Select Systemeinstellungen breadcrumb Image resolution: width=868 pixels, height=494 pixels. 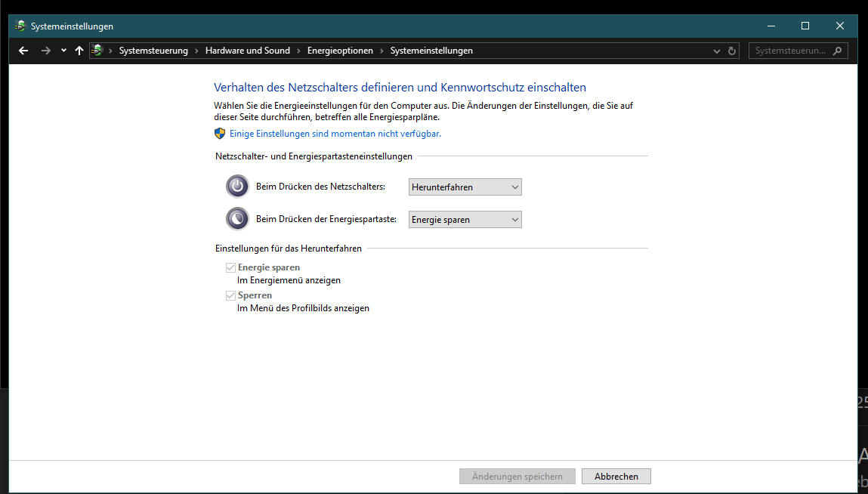click(431, 51)
